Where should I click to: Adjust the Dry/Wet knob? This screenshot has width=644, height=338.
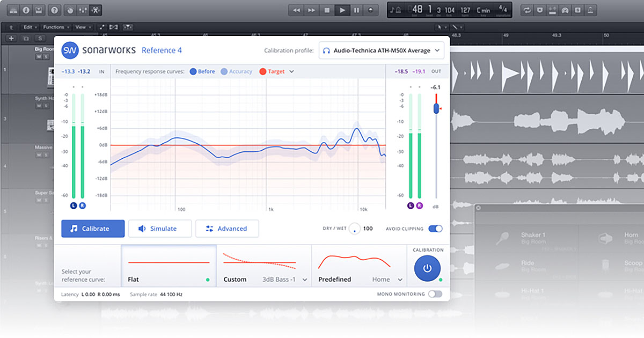pos(354,229)
